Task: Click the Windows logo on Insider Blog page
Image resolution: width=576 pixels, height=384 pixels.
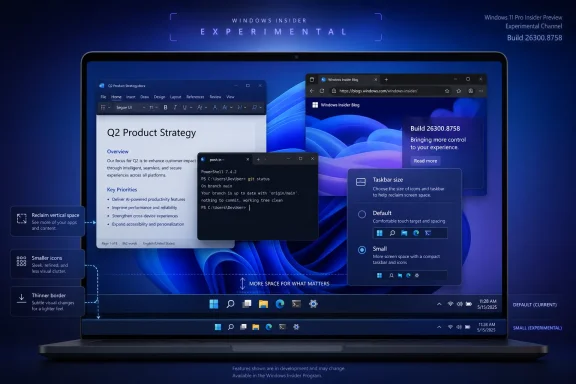Action: [x=315, y=105]
